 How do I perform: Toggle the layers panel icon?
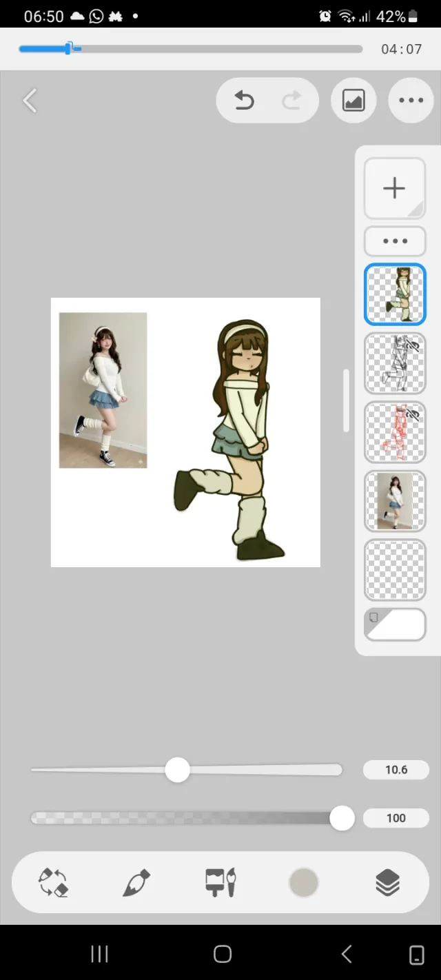(388, 882)
